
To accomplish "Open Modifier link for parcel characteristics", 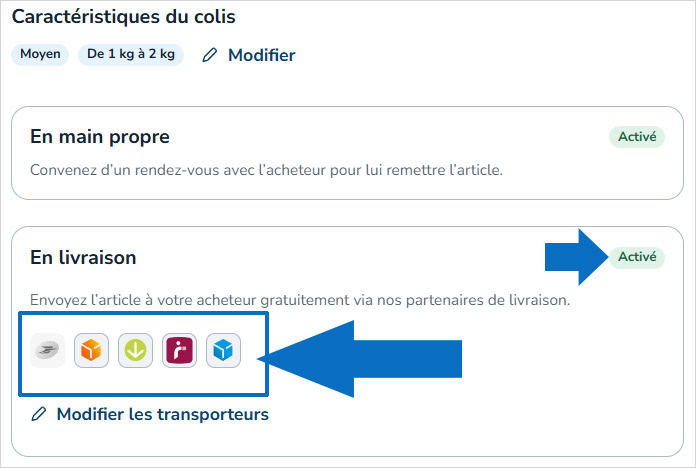I will (261, 56).
